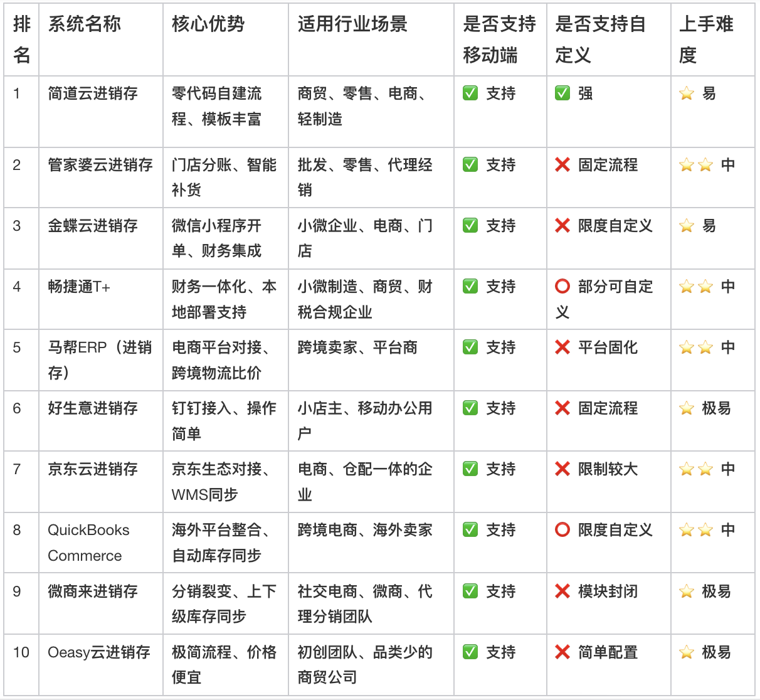Click the 跨境电商、海外卖家 cell

coord(371,543)
